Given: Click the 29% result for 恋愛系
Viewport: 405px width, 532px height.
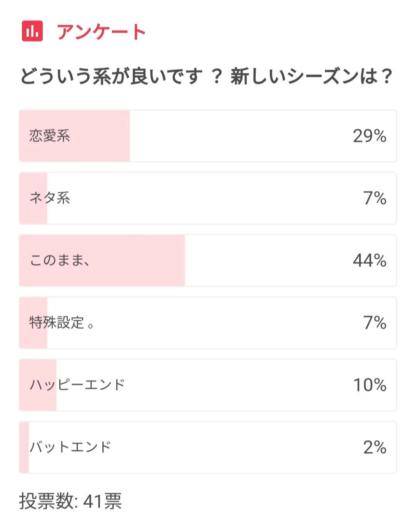Looking at the screenshot, I should tap(369, 136).
